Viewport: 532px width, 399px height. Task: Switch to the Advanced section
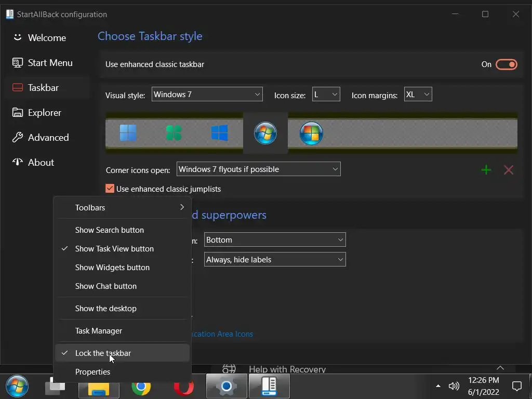[x=47, y=137]
